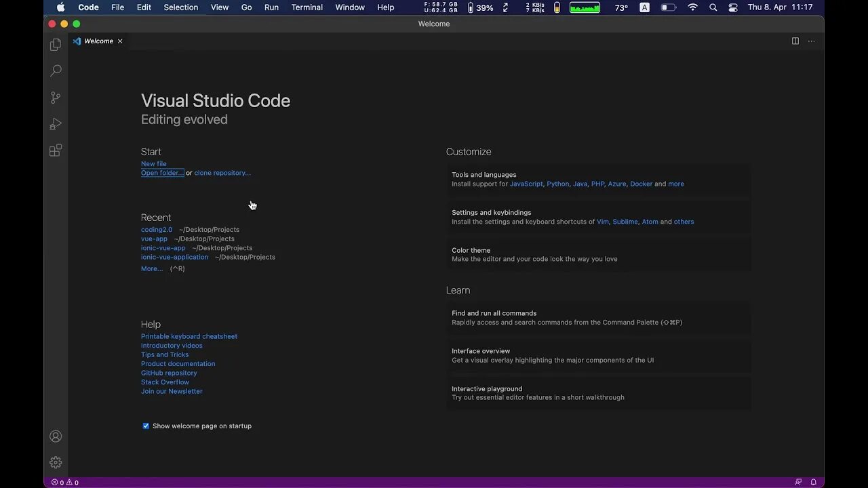Install Sublime keybindings link

[625, 222]
